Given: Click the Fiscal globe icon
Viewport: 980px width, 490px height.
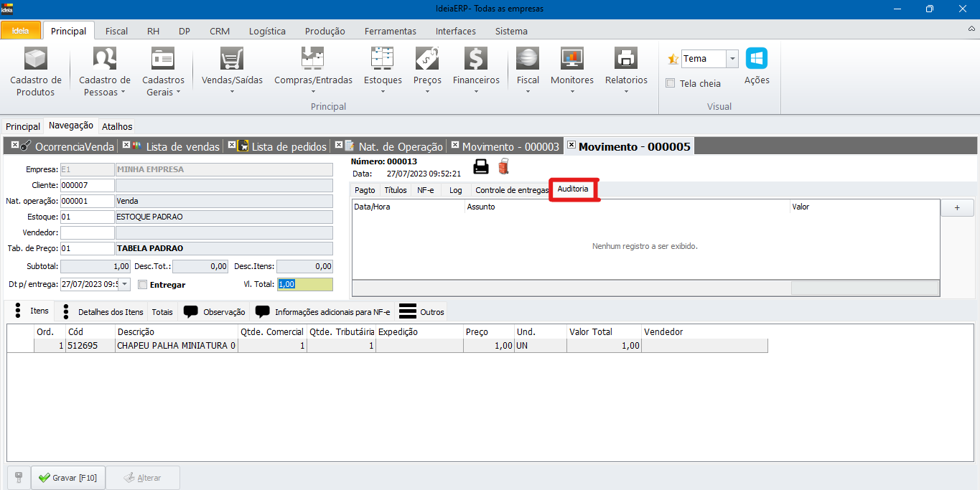Looking at the screenshot, I should tap(527, 60).
